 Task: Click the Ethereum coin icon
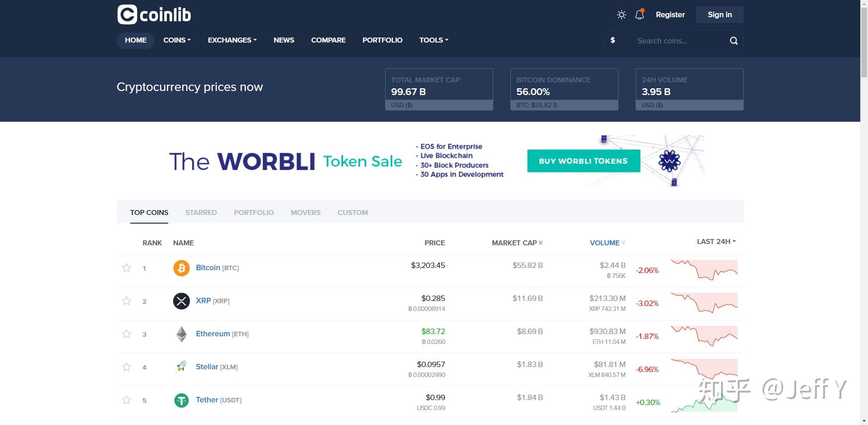(181, 334)
